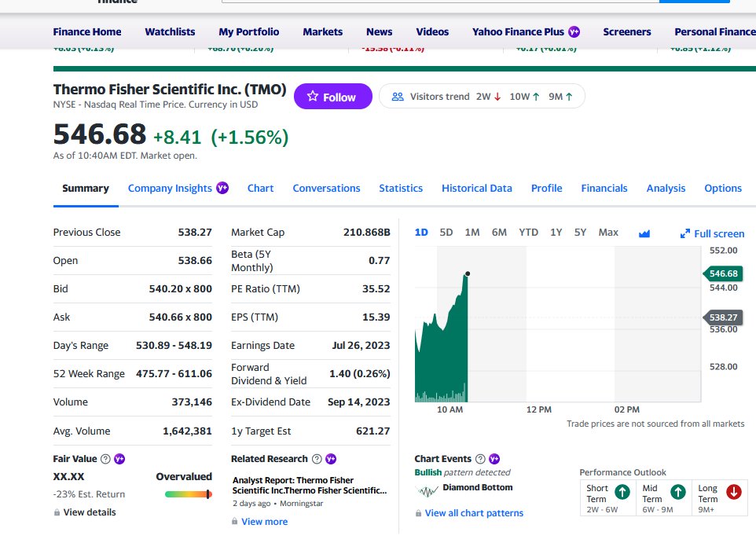
Task: Click Long Term down arrow indicator
Action: click(x=734, y=492)
